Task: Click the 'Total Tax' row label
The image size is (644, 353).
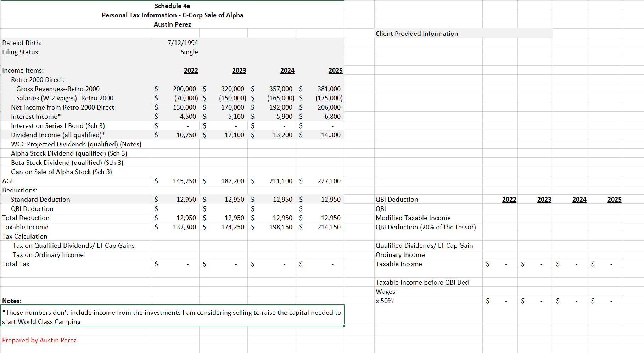Action: (16, 264)
